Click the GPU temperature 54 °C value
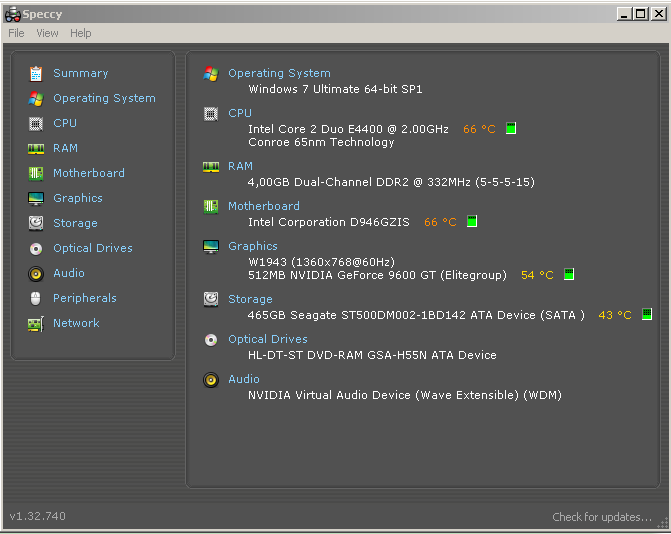The width and height of the screenshot is (671, 534). (x=537, y=275)
